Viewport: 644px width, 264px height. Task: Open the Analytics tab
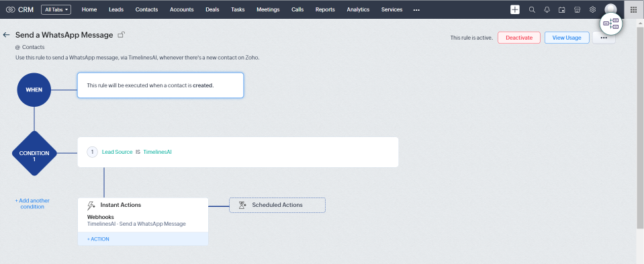(358, 9)
